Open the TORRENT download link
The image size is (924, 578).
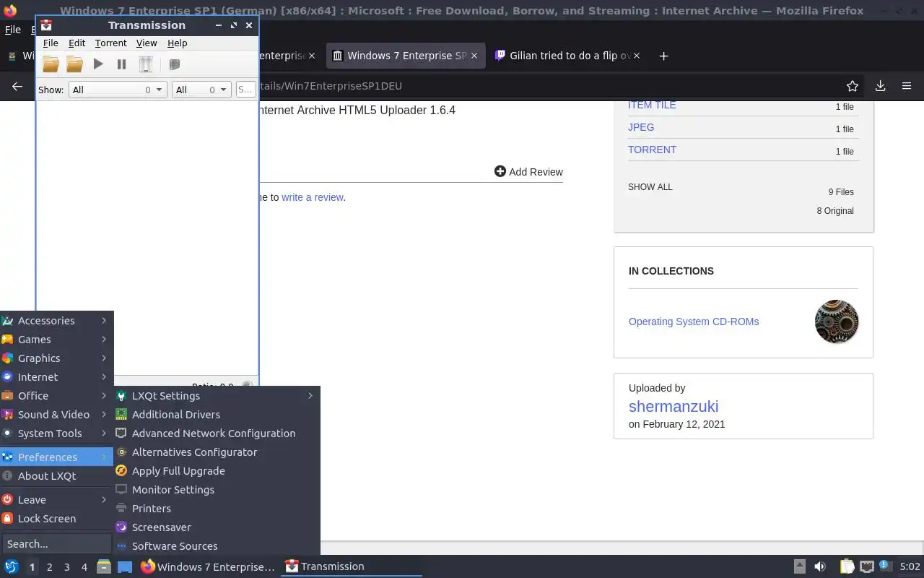(x=652, y=150)
